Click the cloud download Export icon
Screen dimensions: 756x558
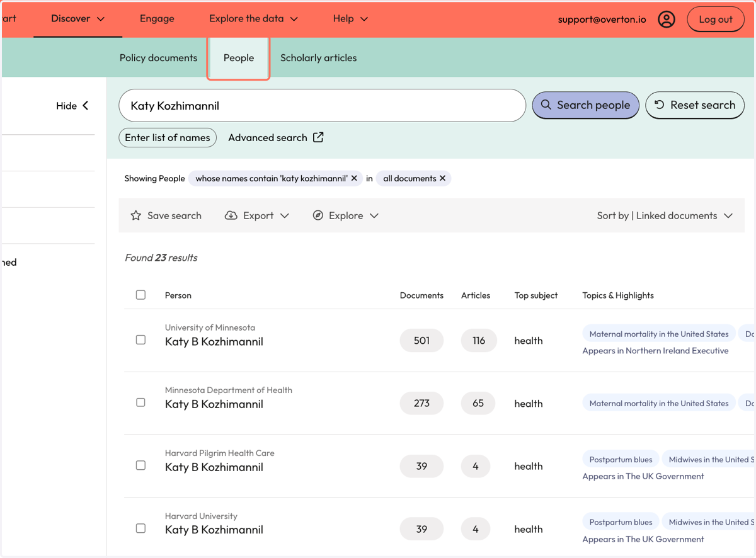(x=231, y=215)
